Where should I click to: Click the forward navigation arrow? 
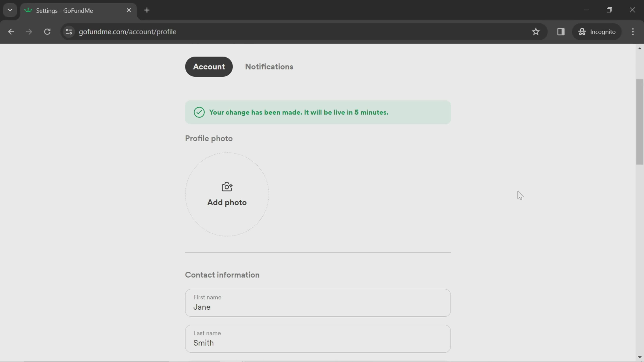click(x=29, y=31)
